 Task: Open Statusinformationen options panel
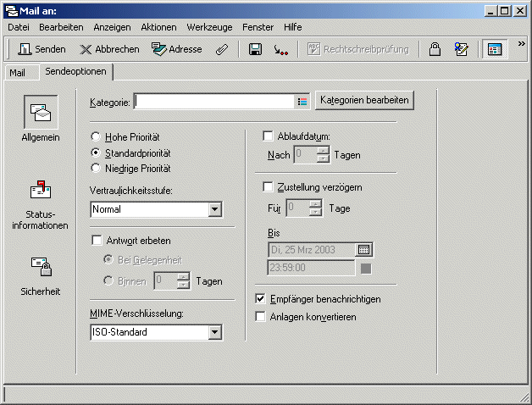[x=41, y=190]
